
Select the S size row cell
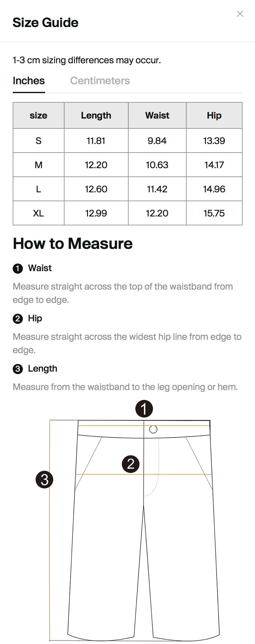38,141
